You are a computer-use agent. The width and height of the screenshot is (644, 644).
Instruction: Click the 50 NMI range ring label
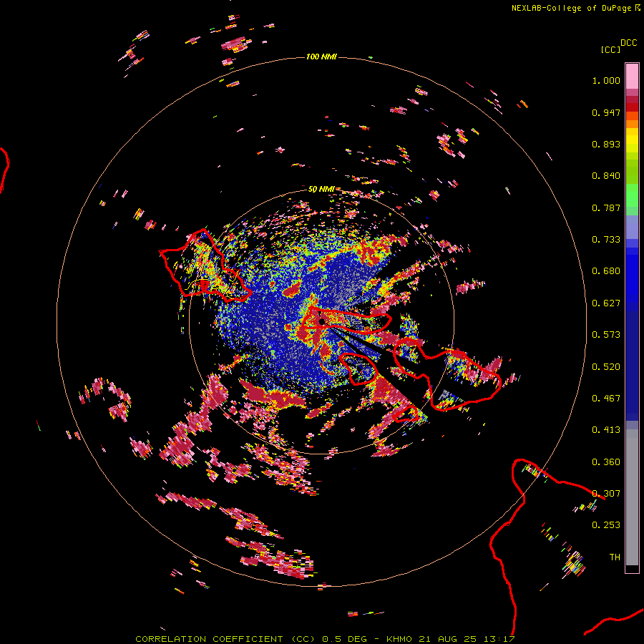pyautogui.click(x=321, y=189)
